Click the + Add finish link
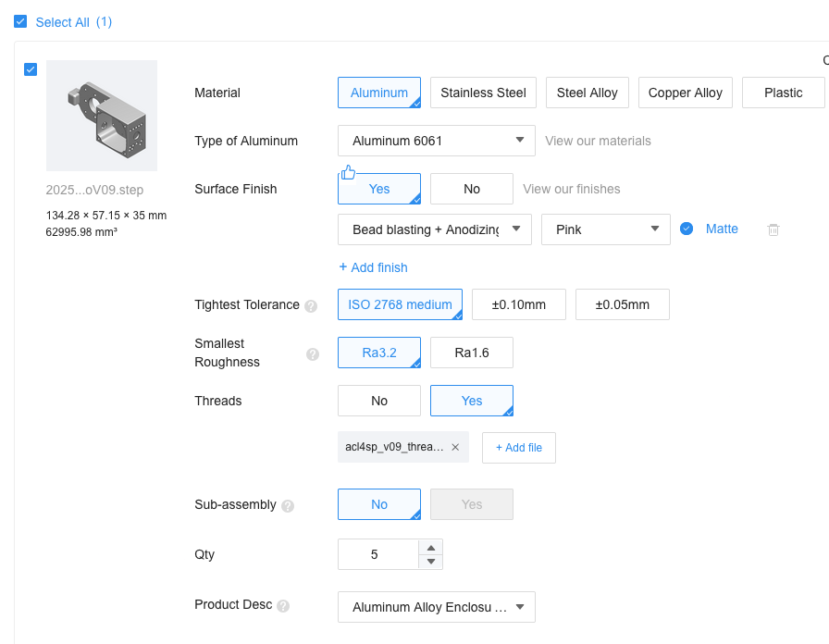 coord(373,267)
